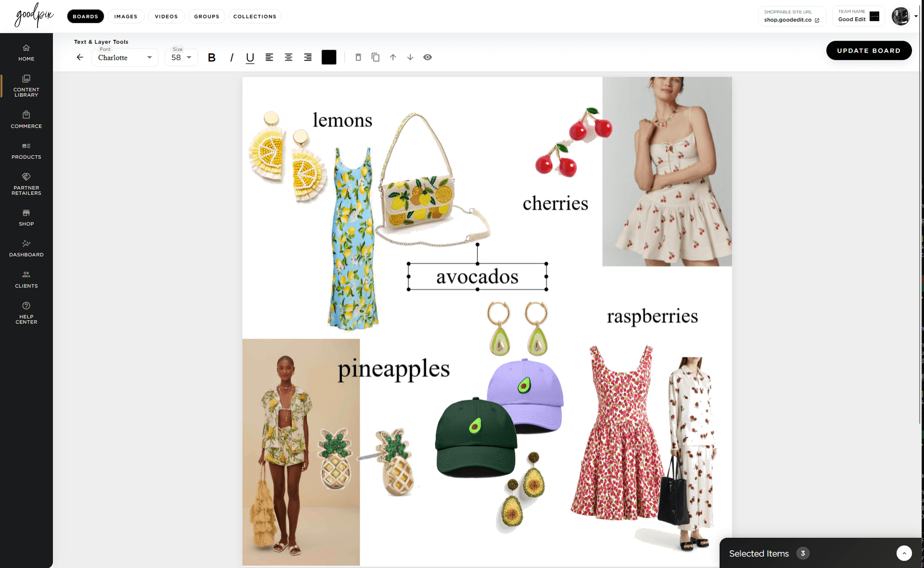
Task: Expand the Selected Items panel
Action: [904, 553]
